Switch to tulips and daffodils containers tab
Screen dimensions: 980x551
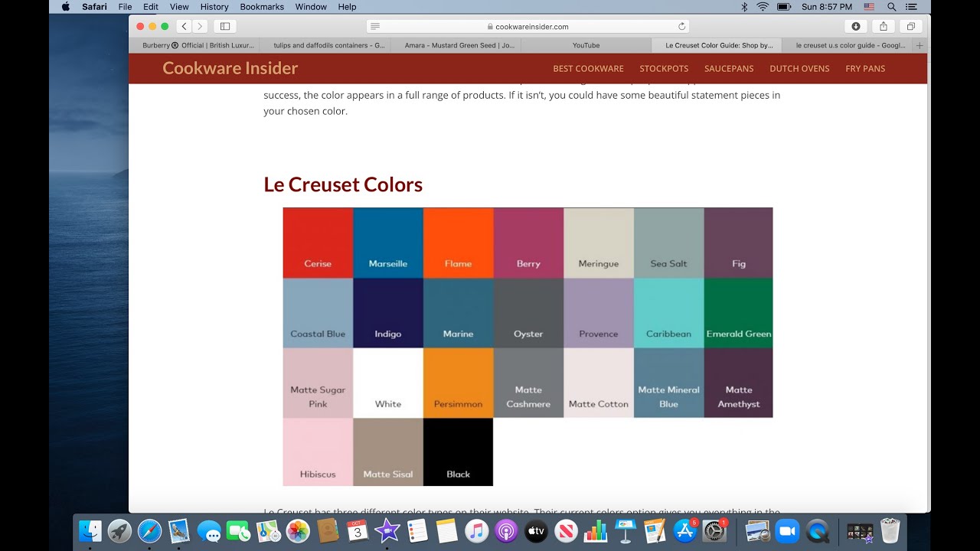pos(325,45)
